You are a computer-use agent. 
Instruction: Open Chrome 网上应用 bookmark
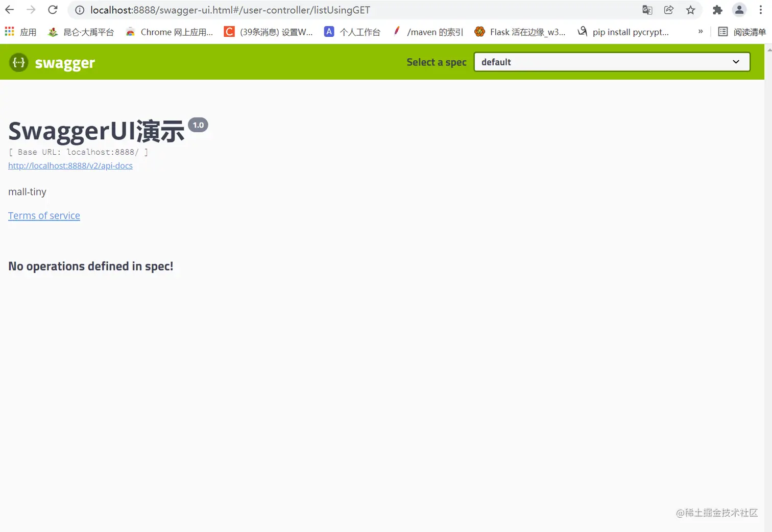coord(170,32)
